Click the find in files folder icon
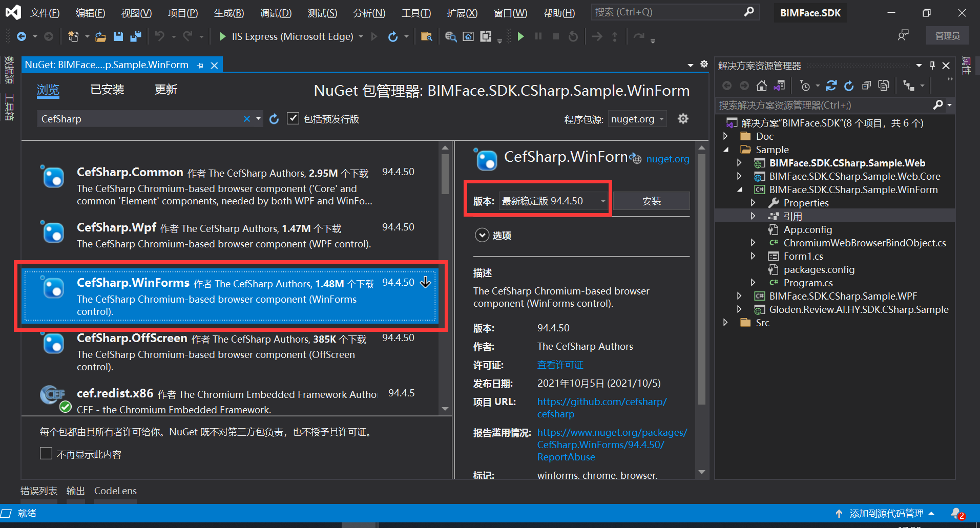This screenshot has width=980, height=528. (426, 36)
